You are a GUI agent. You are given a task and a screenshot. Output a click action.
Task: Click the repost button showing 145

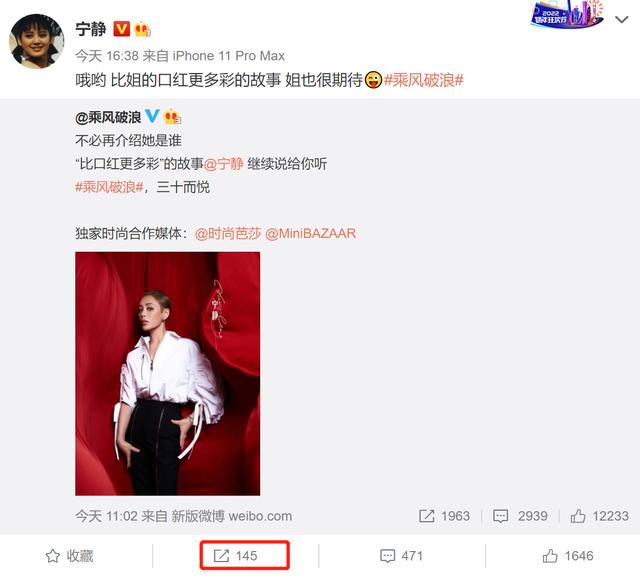pyautogui.click(x=244, y=555)
